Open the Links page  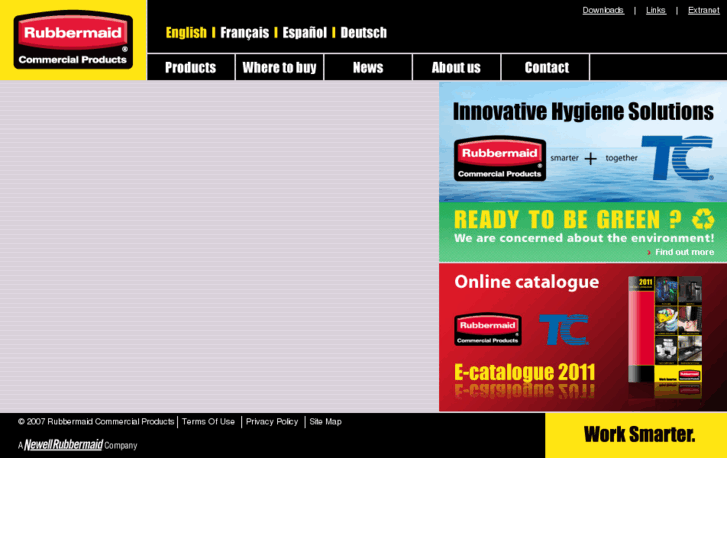(x=656, y=10)
